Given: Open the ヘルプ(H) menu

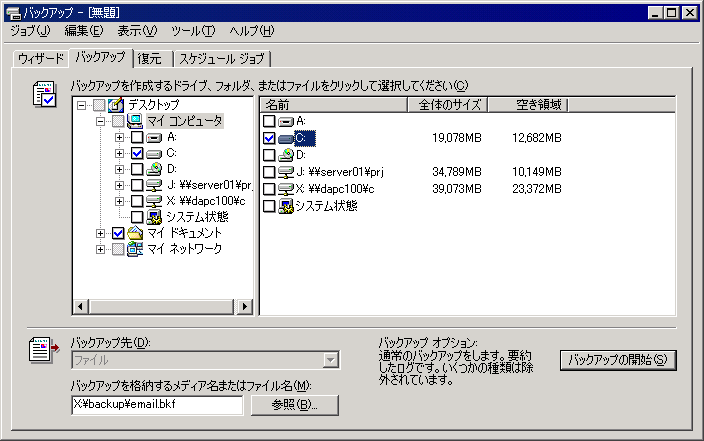Looking at the screenshot, I should click(251, 31).
